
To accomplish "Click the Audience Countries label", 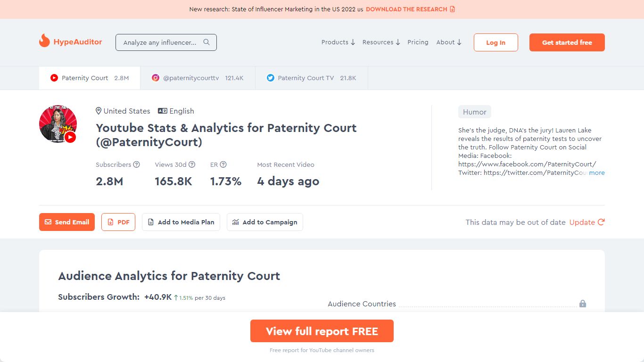I will pos(362,304).
